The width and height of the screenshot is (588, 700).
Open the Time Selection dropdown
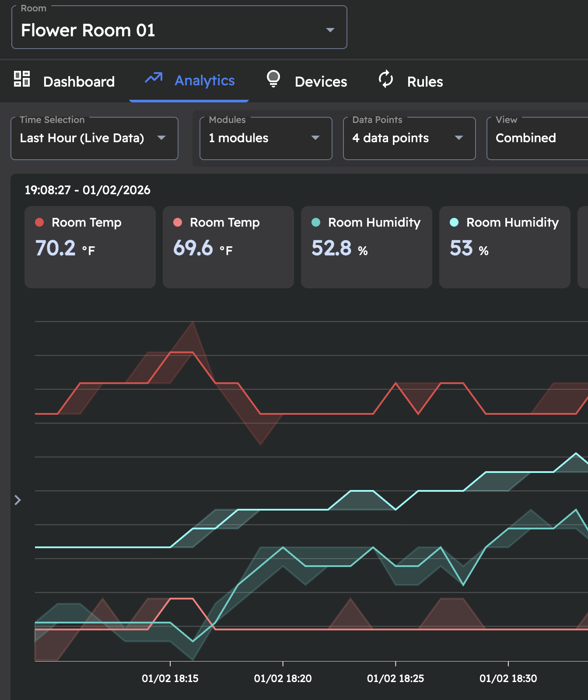point(94,138)
